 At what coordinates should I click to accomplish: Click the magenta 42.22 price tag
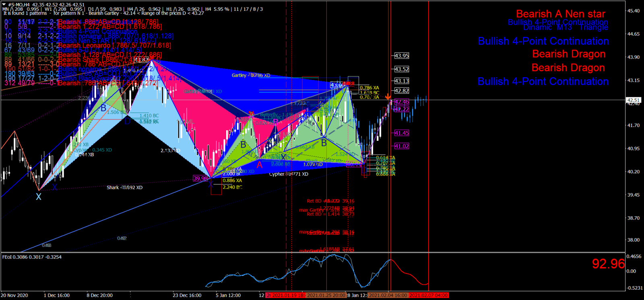click(x=401, y=109)
